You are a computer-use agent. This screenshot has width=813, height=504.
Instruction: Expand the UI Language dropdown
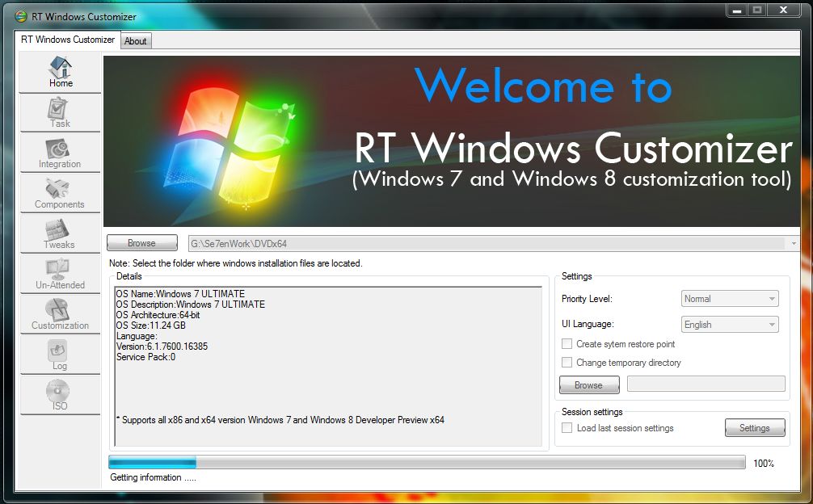click(x=730, y=325)
